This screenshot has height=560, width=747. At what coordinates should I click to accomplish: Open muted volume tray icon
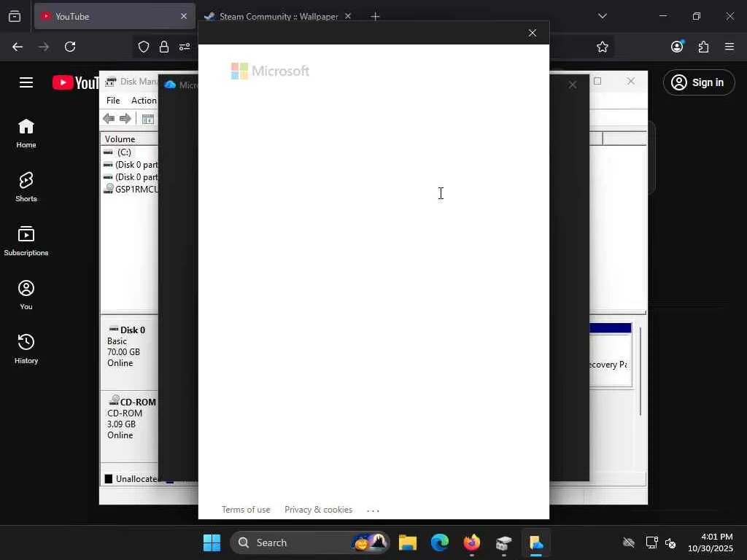670,542
